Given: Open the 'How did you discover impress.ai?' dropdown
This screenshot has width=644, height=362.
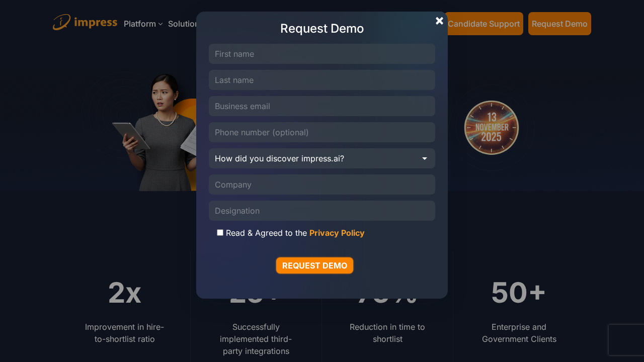Looking at the screenshot, I should (321, 158).
